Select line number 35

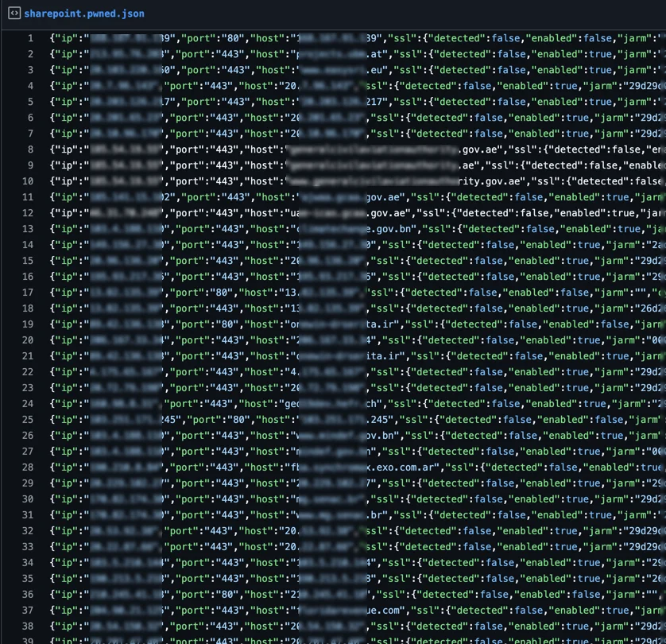point(28,579)
